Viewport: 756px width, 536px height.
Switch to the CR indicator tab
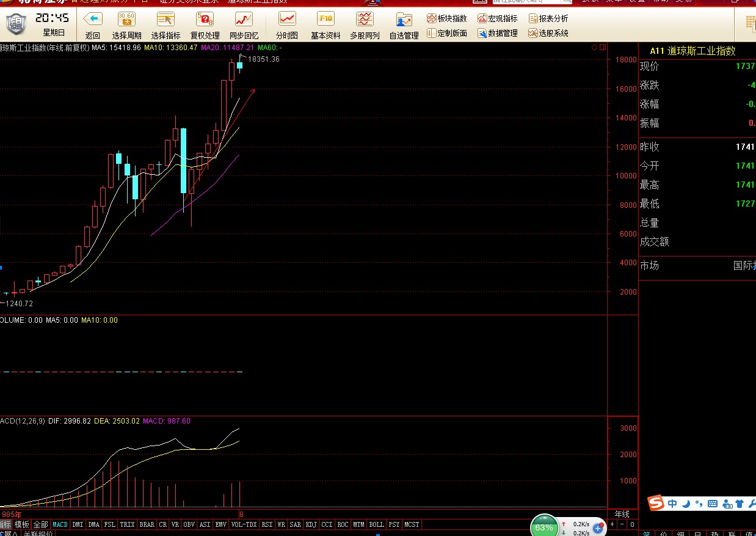(x=162, y=524)
